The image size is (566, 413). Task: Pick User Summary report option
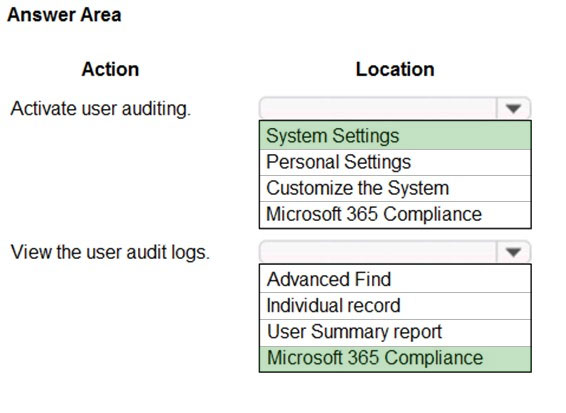[x=395, y=332]
